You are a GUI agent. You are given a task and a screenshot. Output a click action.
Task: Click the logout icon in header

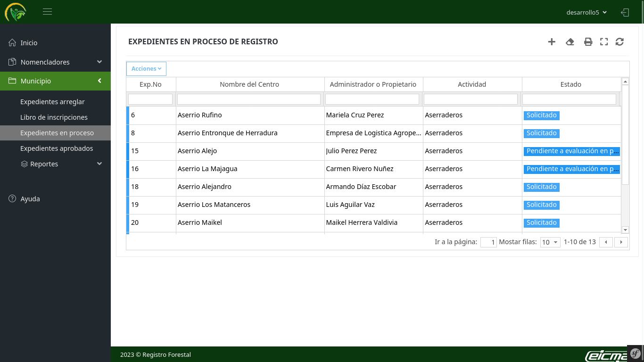click(x=625, y=13)
